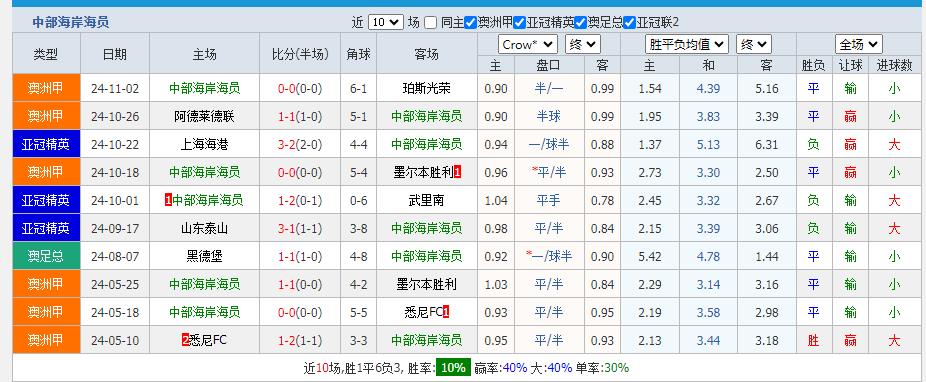
Task: Click the 比分(半场) column header
Action: (300, 54)
